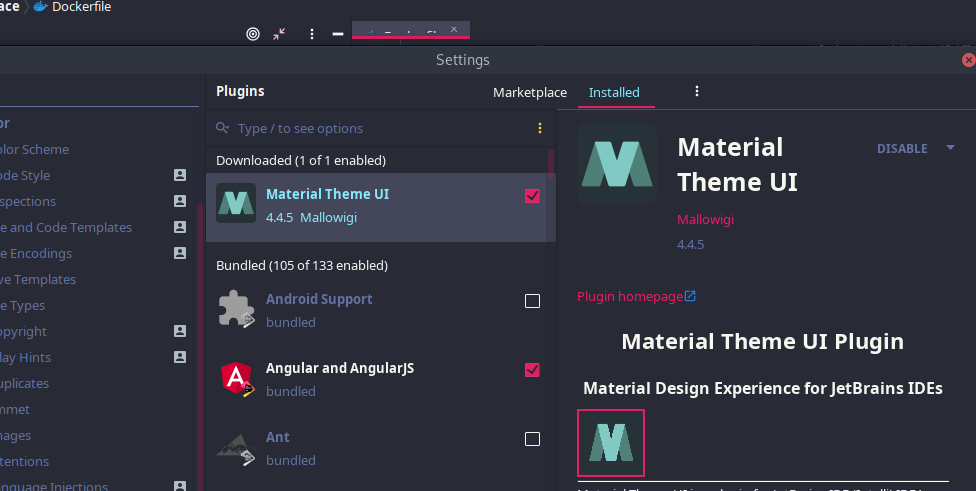Enable the Ant plugin checkbox
Viewport: 976px width, 491px height.
pyautogui.click(x=532, y=439)
